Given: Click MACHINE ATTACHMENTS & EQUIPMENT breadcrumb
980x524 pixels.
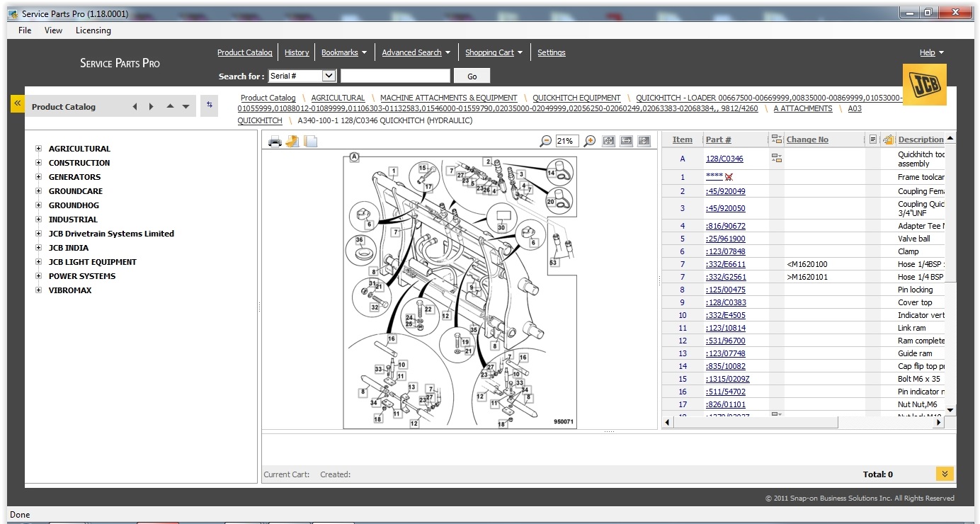Looking at the screenshot, I should (449, 98).
